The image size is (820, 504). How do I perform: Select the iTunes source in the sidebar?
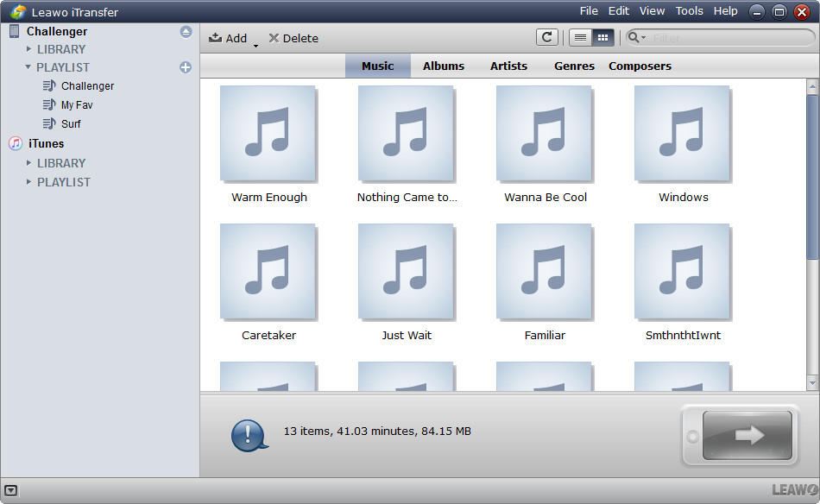46,143
